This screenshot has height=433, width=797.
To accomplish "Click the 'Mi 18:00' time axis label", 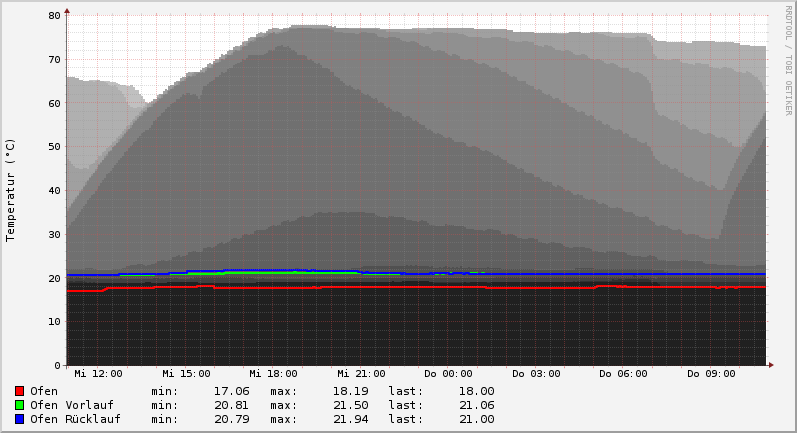I will point(273,374).
